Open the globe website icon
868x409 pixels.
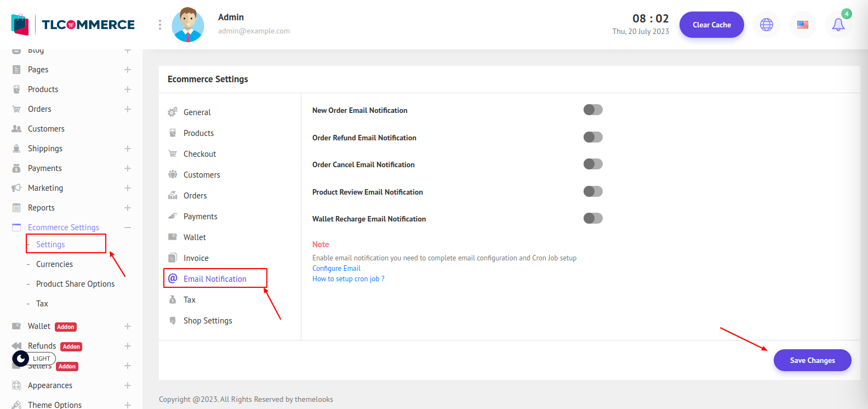(766, 25)
